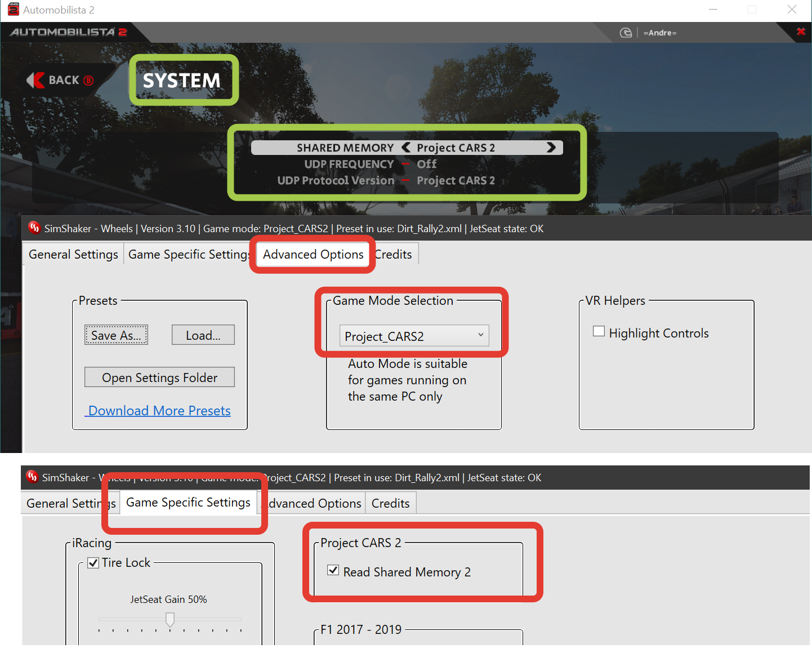
Task: Open General Settings tab in upper SimShaker window
Action: (x=73, y=254)
